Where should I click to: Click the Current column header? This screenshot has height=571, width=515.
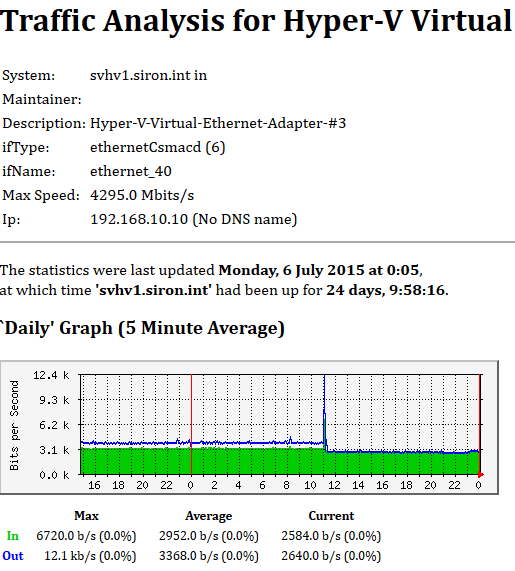[331, 516]
